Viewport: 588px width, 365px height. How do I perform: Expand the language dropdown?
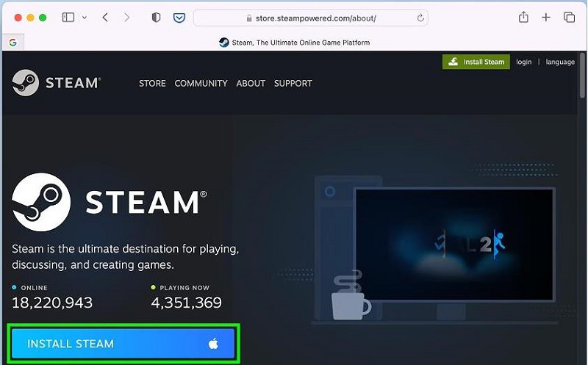pyautogui.click(x=560, y=62)
